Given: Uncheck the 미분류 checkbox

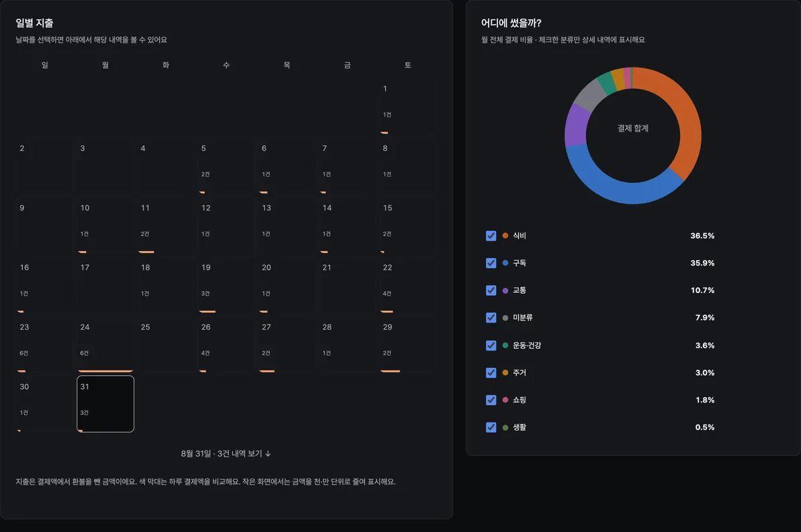Looking at the screenshot, I should coord(491,318).
